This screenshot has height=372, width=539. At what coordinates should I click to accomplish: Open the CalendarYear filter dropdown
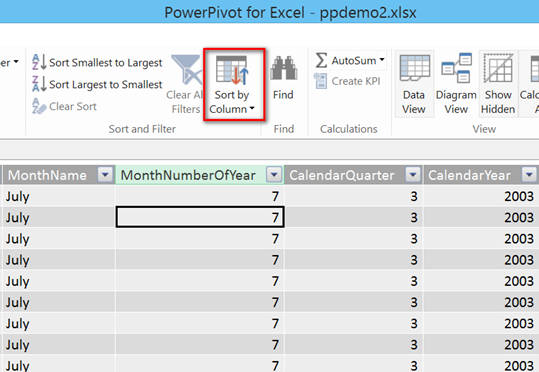point(529,175)
